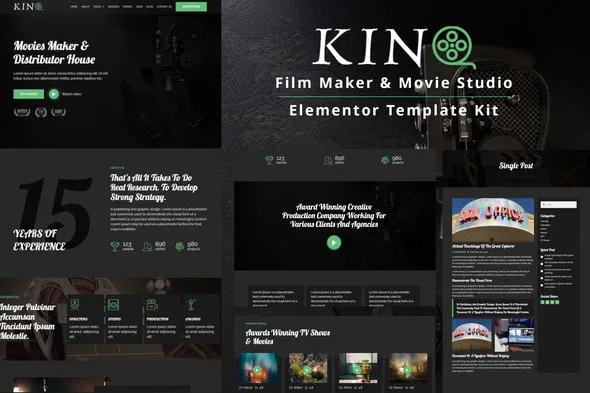Image resolution: width=590 pixels, height=393 pixels.
Task: Open the Box Office featured post image
Action: (x=493, y=220)
